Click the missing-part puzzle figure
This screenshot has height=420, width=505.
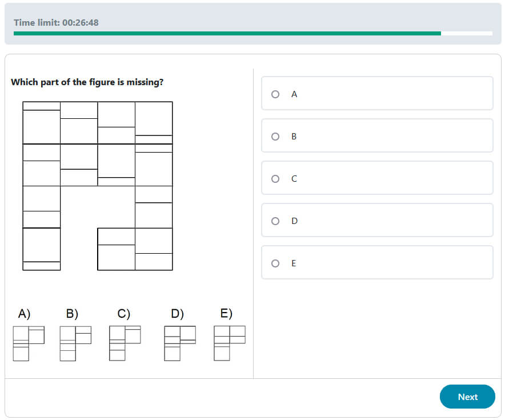(97, 186)
